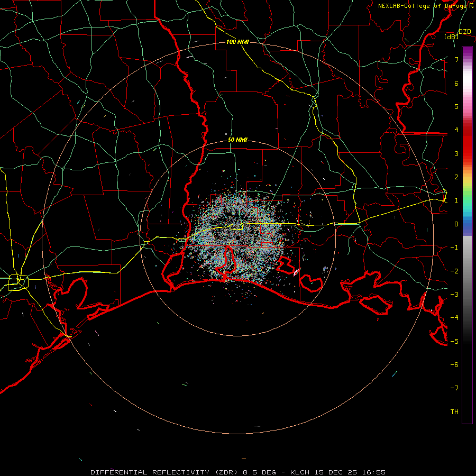Click the DZD legend title
The image size is (476, 476).
pyautogui.click(x=464, y=32)
